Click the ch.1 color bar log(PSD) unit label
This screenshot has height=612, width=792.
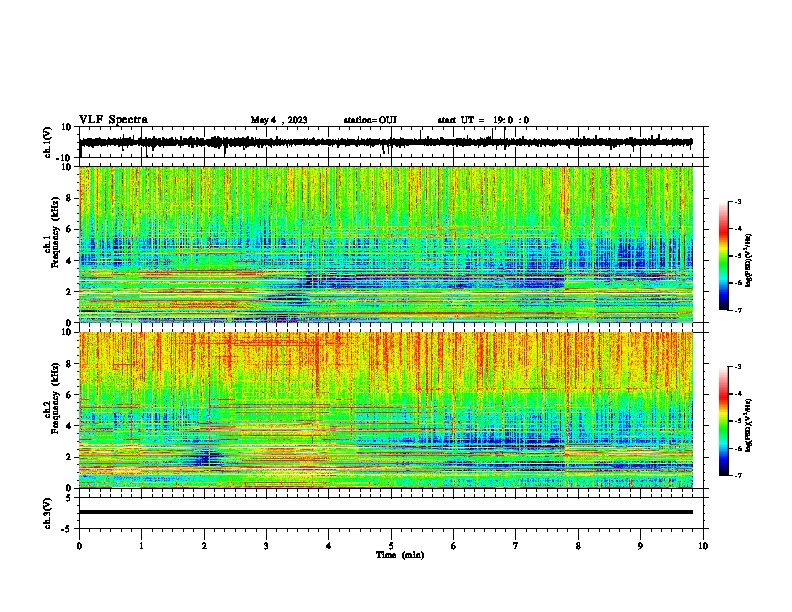(749, 260)
